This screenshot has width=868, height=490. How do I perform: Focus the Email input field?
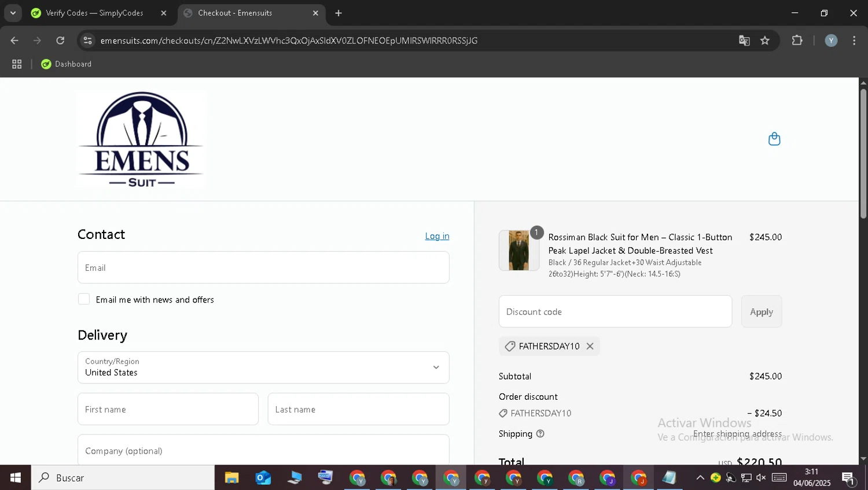[263, 267]
